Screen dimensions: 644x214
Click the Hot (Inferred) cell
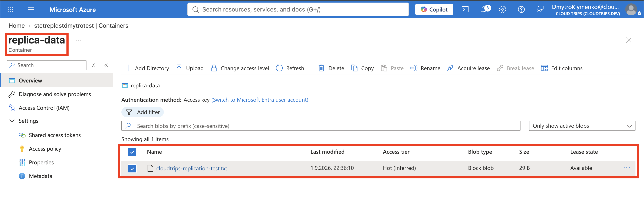point(399,168)
